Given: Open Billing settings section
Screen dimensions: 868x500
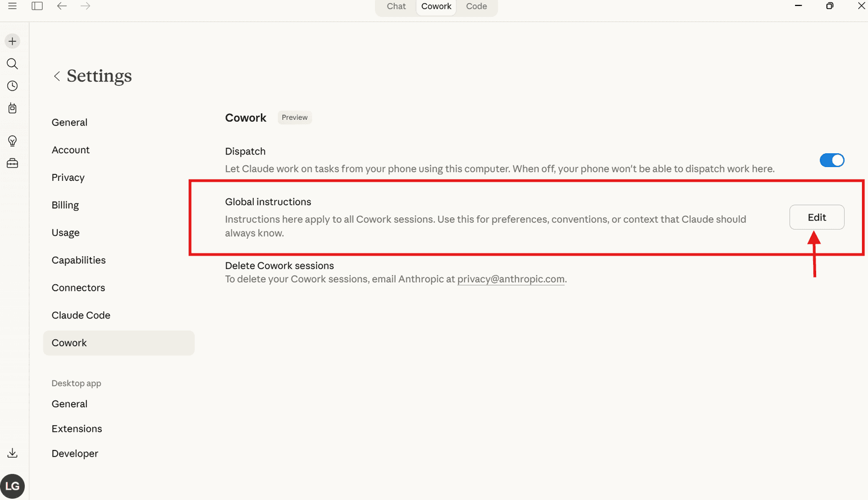Looking at the screenshot, I should [65, 205].
